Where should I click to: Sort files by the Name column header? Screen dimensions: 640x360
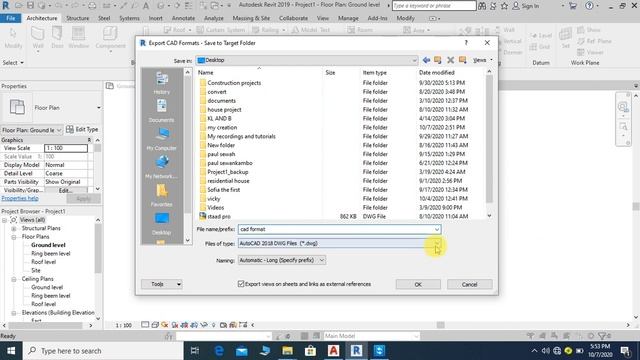point(205,73)
